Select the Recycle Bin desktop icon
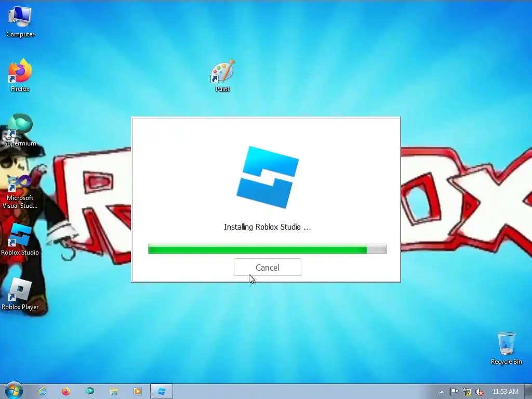Viewport: 532px width, 399px height. (x=506, y=348)
